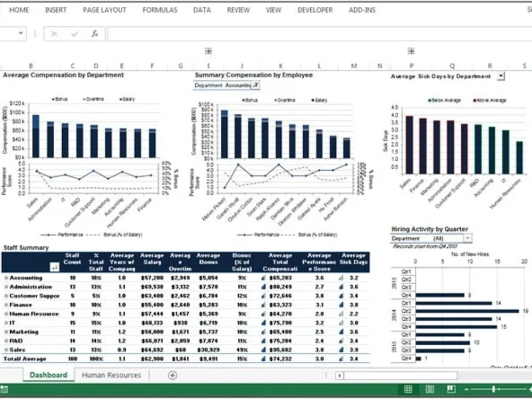Image resolution: width=532 pixels, height=399 pixels.
Task: Click the horizontal scrollbar left arrow
Action: [339, 375]
